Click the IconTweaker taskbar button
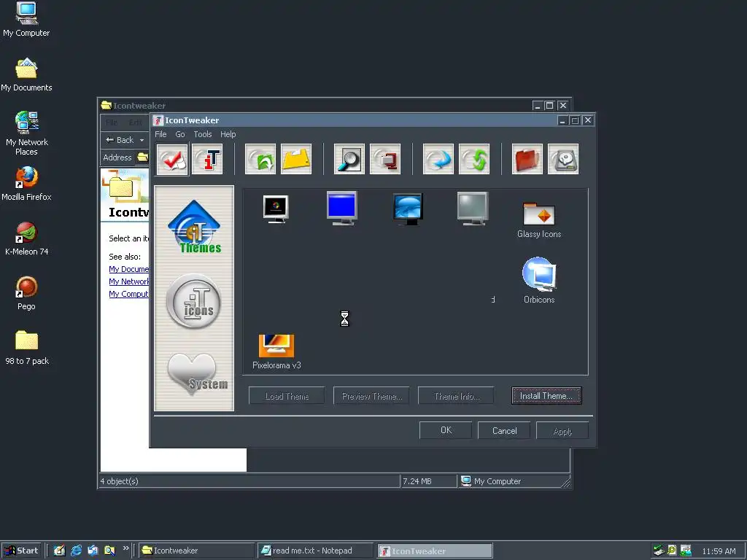The width and height of the screenshot is (747, 560). click(x=435, y=551)
